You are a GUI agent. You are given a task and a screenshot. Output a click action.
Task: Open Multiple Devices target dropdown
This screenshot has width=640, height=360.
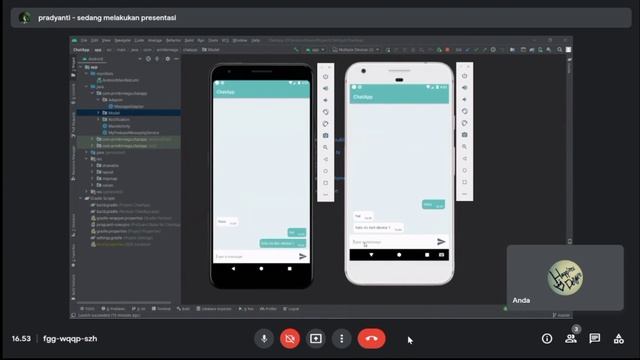point(356,50)
